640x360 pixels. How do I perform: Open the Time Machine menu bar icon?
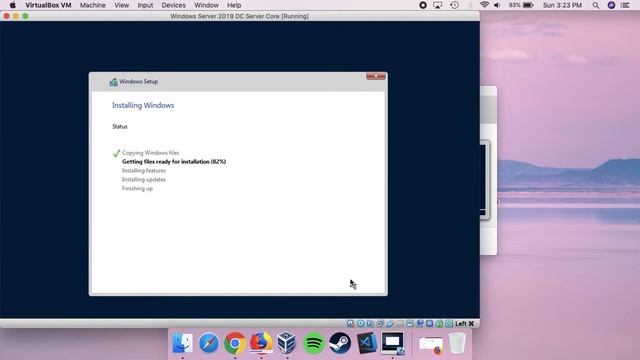pos(454,5)
